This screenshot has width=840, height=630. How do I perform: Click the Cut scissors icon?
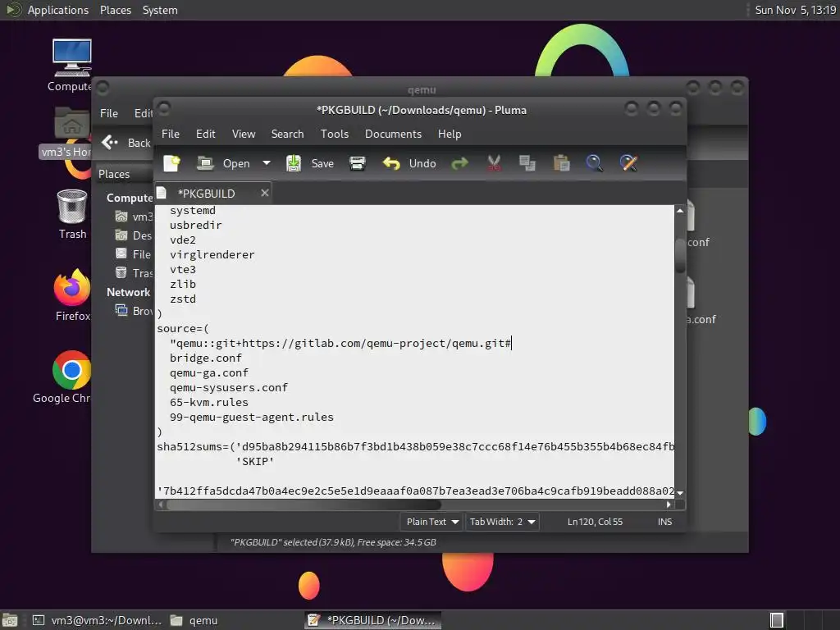(x=494, y=163)
